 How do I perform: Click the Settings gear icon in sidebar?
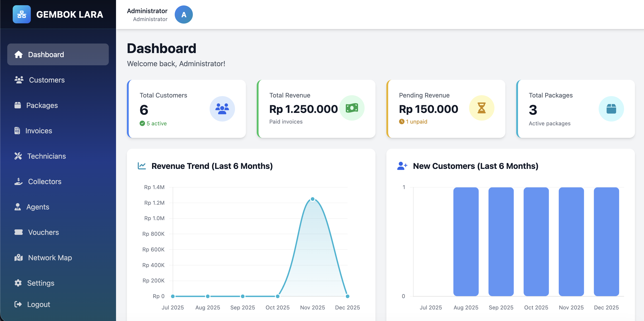tap(18, 283)
